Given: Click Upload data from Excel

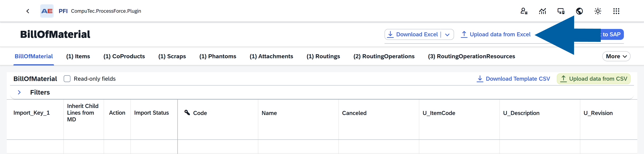Looking at the screenshot, I should 496,34.
